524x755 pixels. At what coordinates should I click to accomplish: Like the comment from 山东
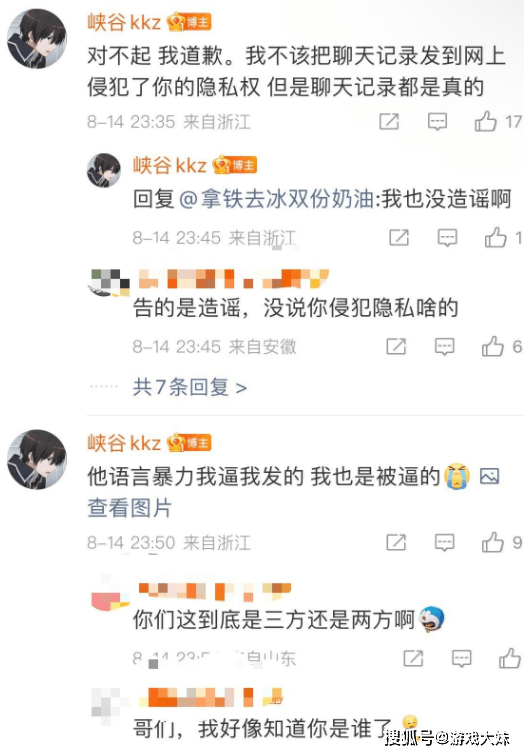pos(510,658)
